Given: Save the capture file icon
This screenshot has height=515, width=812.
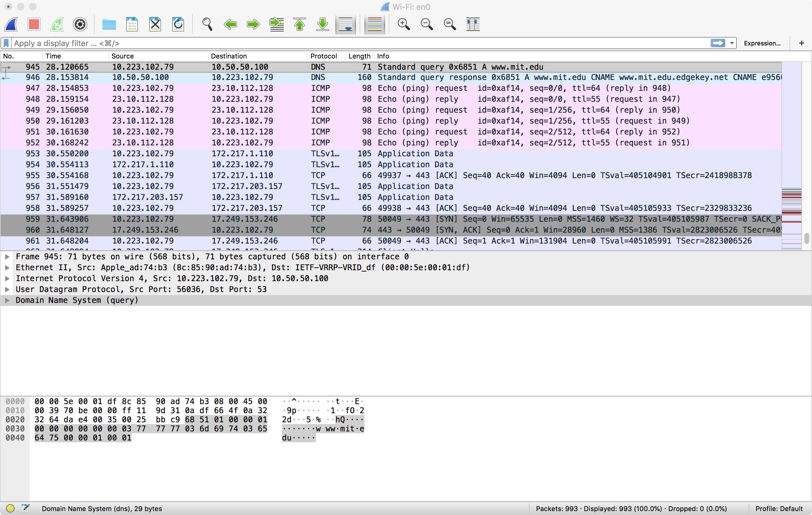Looking at the screenshot, I should (x=132, y=24).
